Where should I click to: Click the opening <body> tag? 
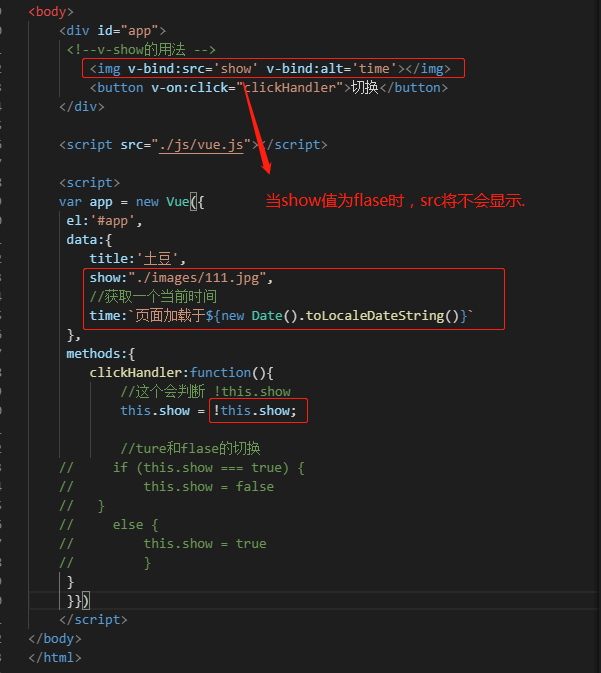pyautogui.click(x=51, y=12)
